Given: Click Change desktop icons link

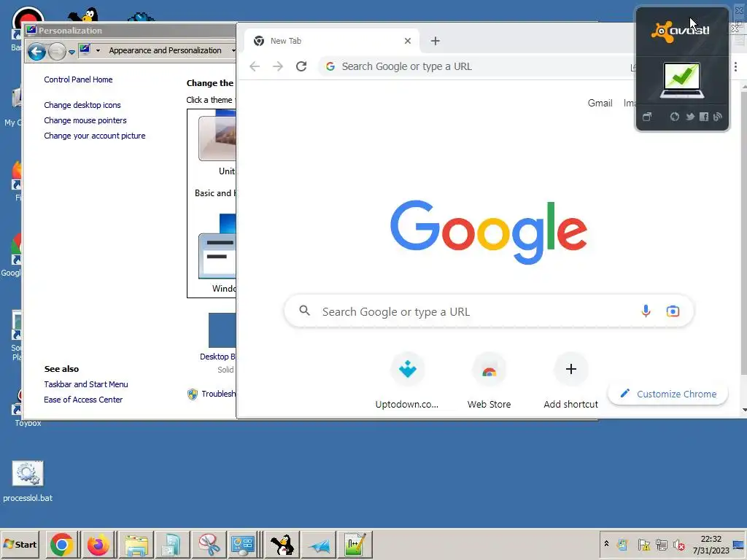Looking at the screenshot, I should click(82, 105).
